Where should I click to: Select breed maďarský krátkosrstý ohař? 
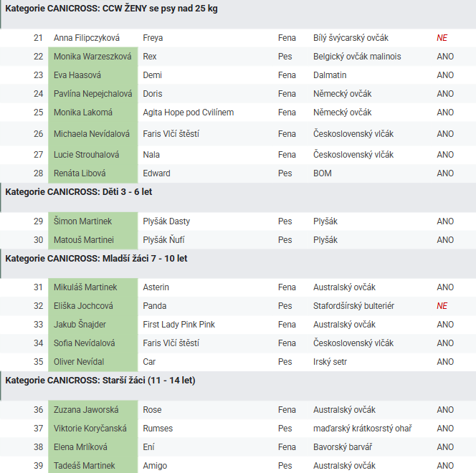coord(362,429)
